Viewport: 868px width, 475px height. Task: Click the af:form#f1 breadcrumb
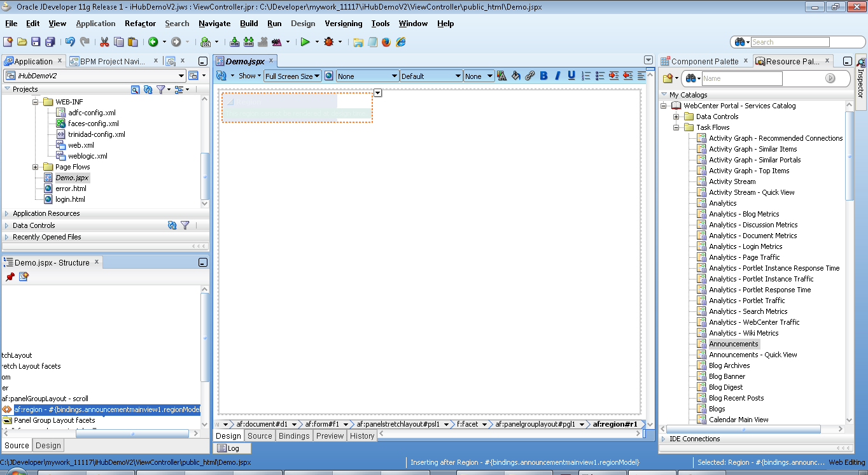[x=322, y=424]
